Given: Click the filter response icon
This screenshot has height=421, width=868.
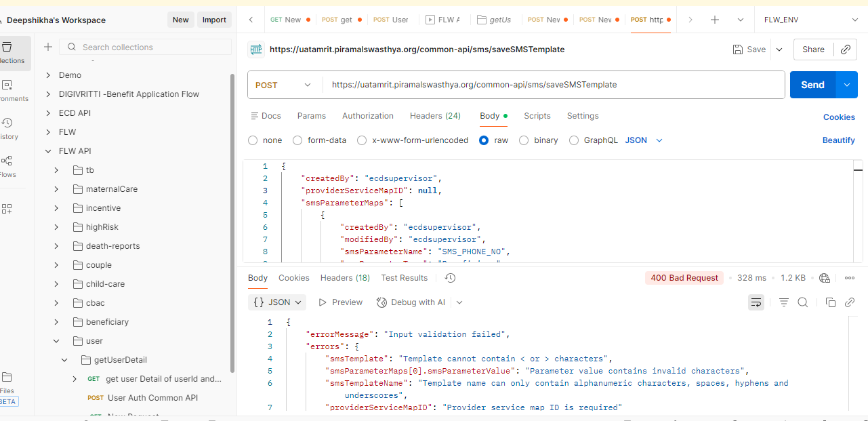Looking at the screenshot, I should [784, 302].
